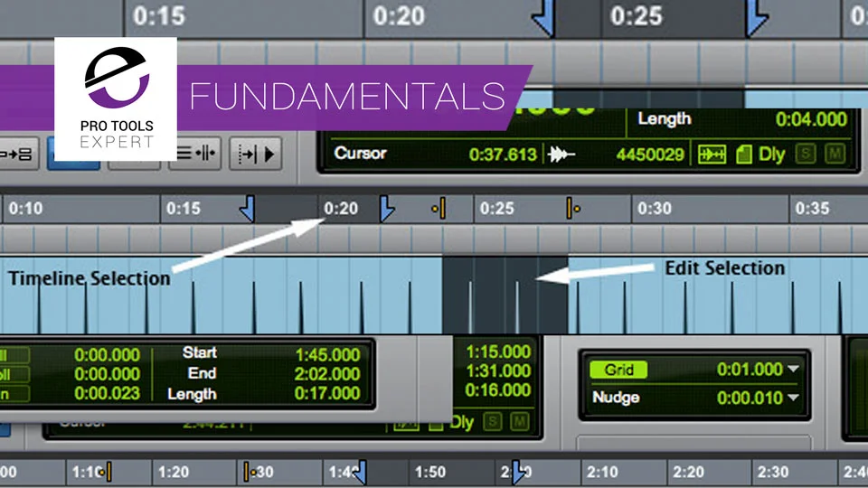
Task: Click the timeline selection start marker near 0:20 top ruler
Action: (543, 18)
